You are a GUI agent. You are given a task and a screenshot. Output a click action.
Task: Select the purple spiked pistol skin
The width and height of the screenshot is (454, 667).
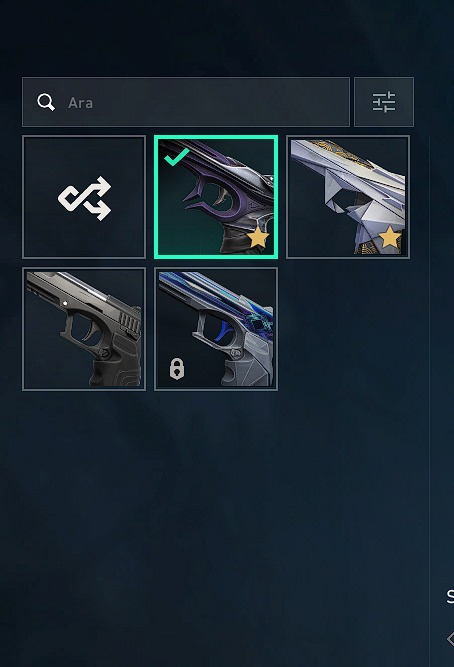point(216,197)
